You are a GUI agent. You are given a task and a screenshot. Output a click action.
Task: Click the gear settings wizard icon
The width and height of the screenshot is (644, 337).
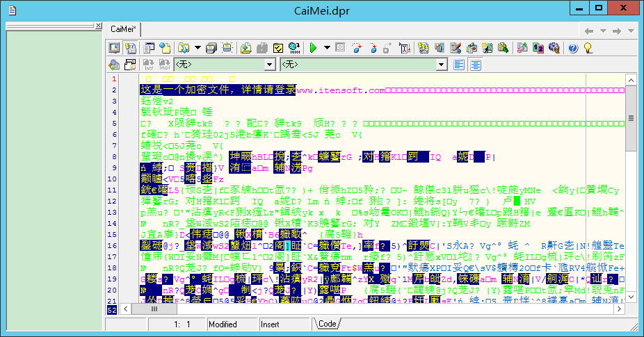coord(554,48)
